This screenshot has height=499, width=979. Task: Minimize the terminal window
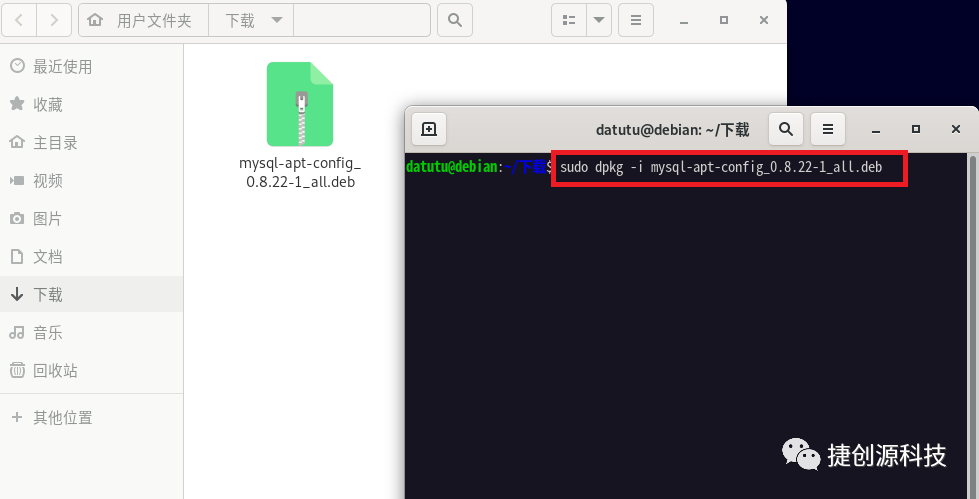pyautogui.click(x=876, y=129)
